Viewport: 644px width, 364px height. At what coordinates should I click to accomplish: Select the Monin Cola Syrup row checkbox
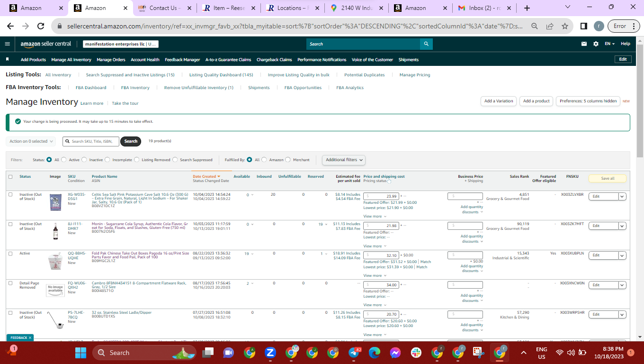(x=10, y=224)
